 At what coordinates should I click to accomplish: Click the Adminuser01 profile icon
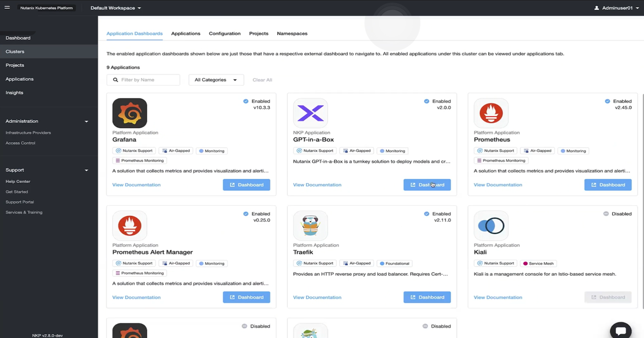tap(596, 8)
